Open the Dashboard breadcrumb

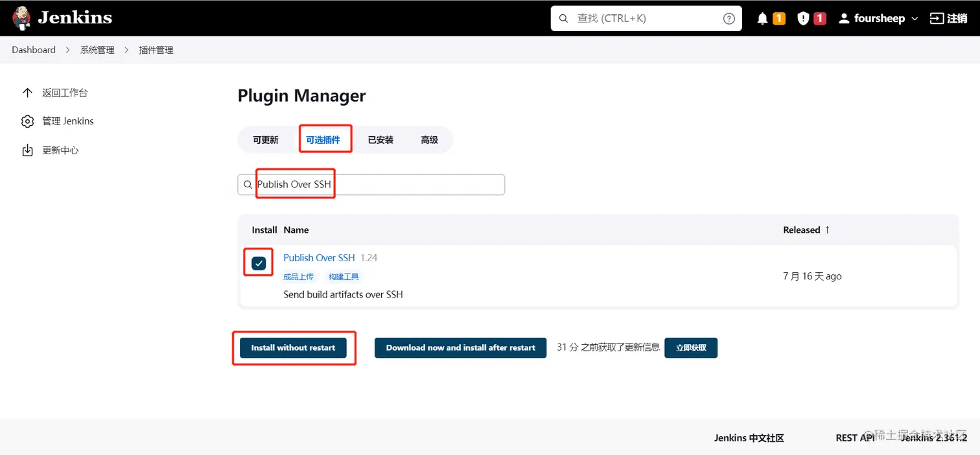[34, 50]
